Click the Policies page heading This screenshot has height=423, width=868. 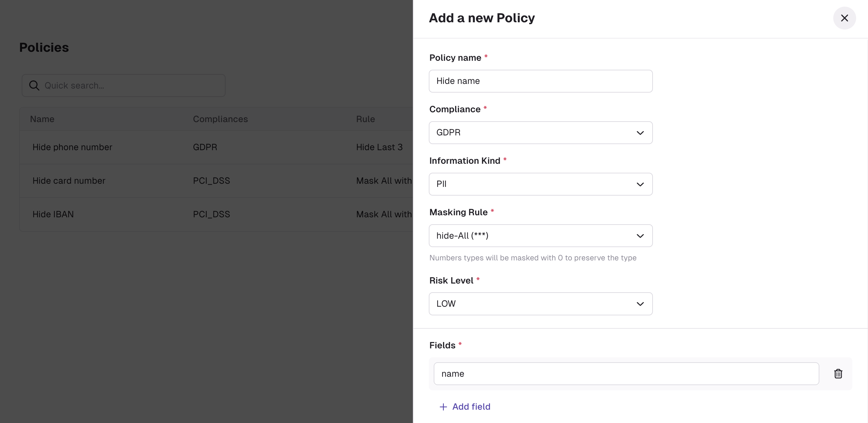(x=44, y=47)
